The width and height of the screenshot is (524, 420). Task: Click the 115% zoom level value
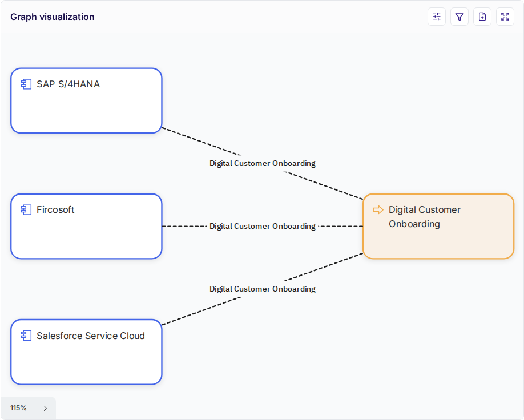click(18, 408)
